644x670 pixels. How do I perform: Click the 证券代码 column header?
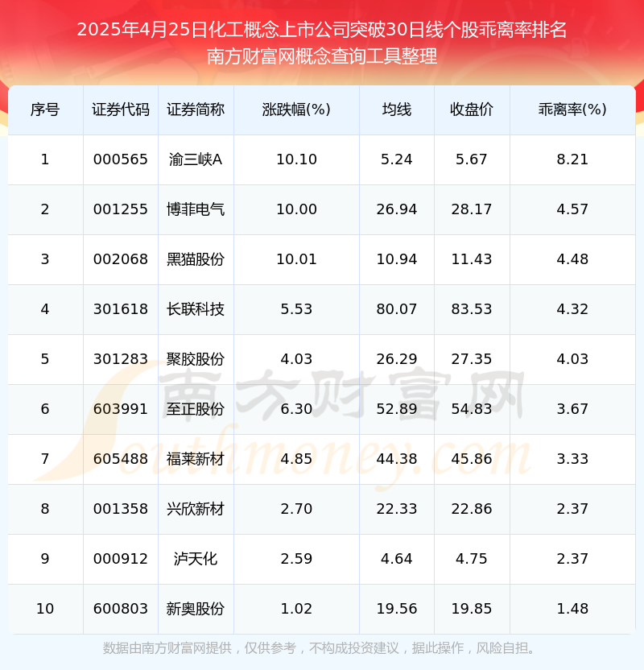[121, 110]
